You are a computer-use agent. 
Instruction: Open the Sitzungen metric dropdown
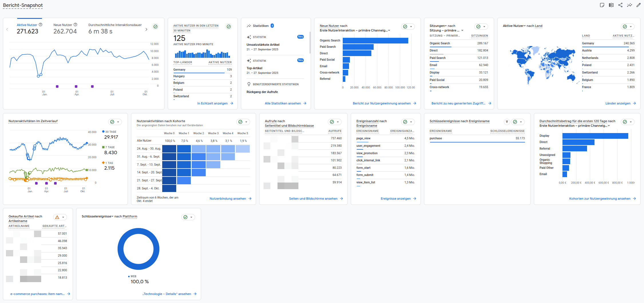tap(445, 26)
